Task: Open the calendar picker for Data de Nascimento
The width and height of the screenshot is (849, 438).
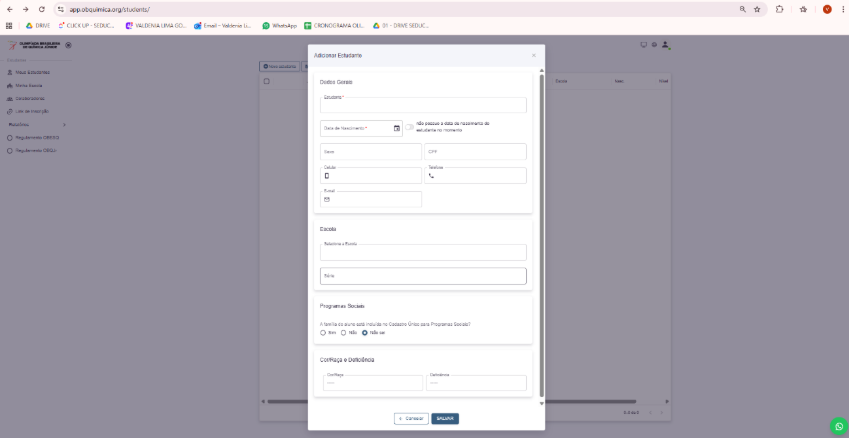Action: click(397, 128)
